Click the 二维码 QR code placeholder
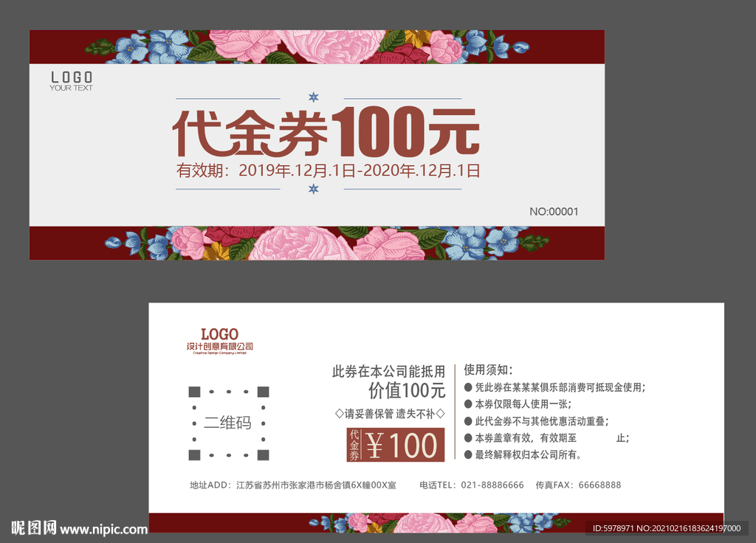The height and width of the screenshot is (543, 756). [227, 422]
